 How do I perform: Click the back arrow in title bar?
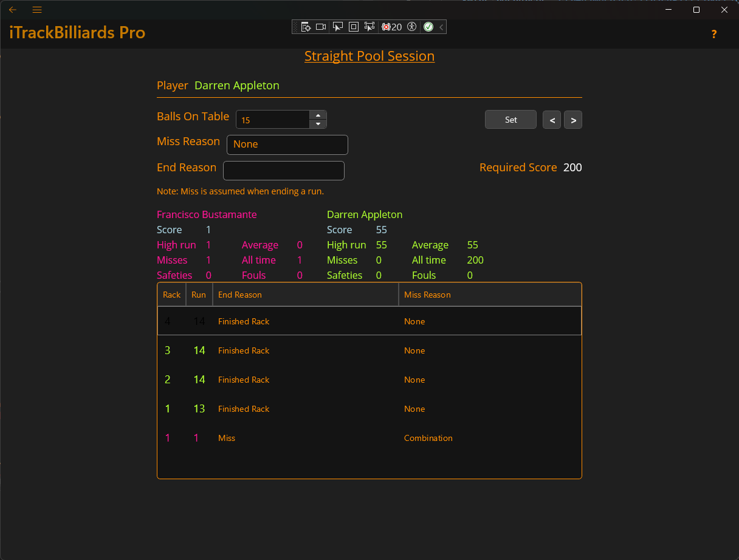coord(13,10)
